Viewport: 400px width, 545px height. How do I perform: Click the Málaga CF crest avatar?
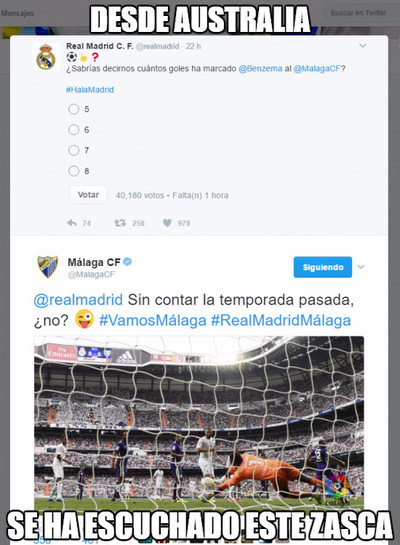click(48, 267)
